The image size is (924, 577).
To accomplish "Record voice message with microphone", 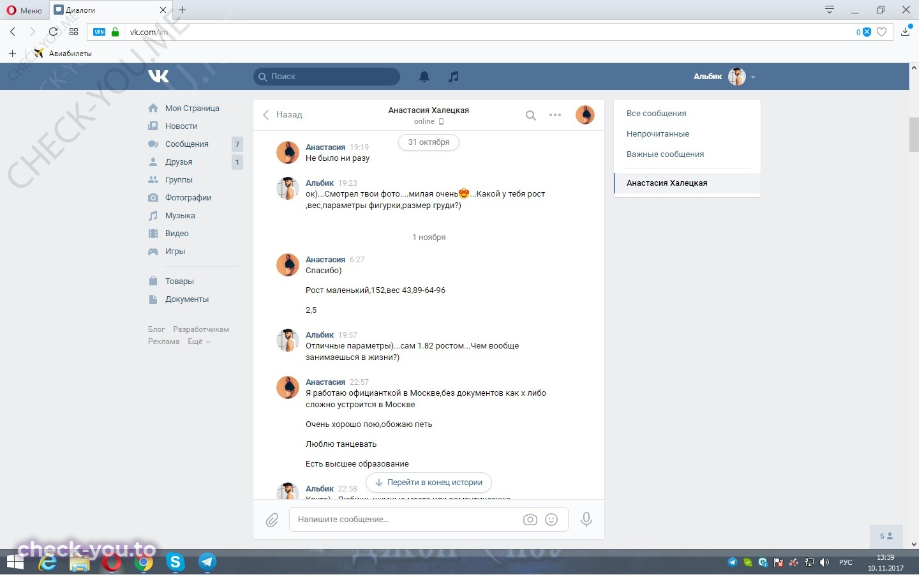I will (586, 520).
